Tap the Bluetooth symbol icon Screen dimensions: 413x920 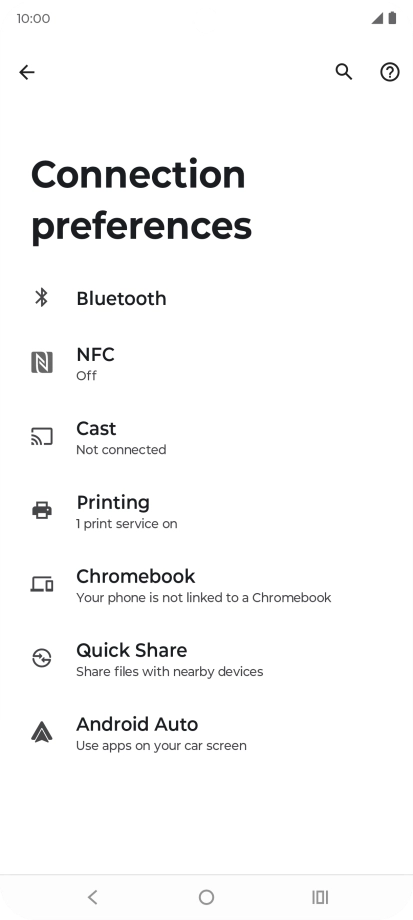(x=41, y=298)
